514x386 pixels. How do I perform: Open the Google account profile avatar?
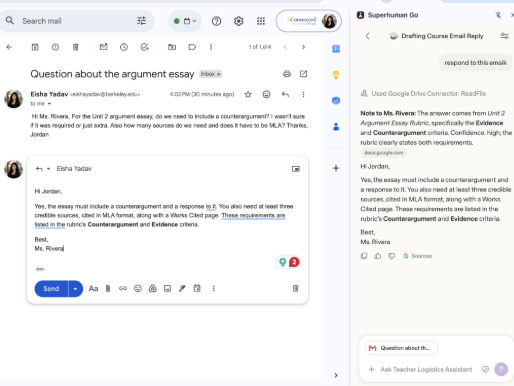329,21
